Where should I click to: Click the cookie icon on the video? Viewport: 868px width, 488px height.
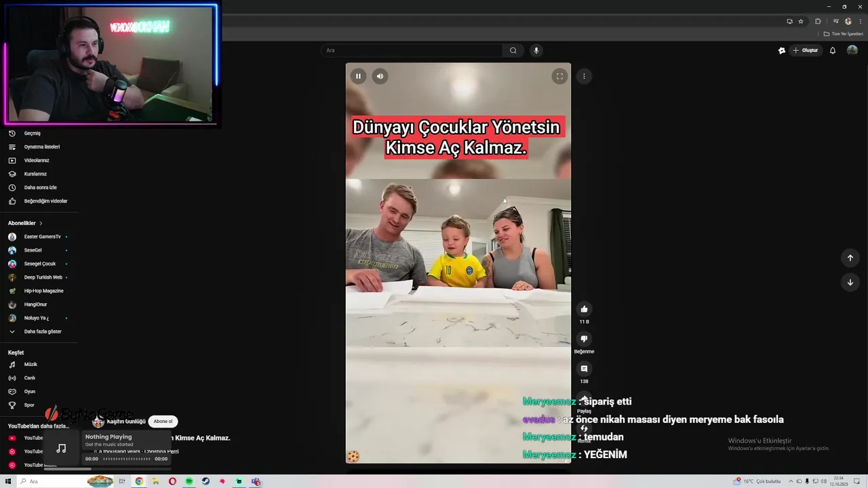353,456
